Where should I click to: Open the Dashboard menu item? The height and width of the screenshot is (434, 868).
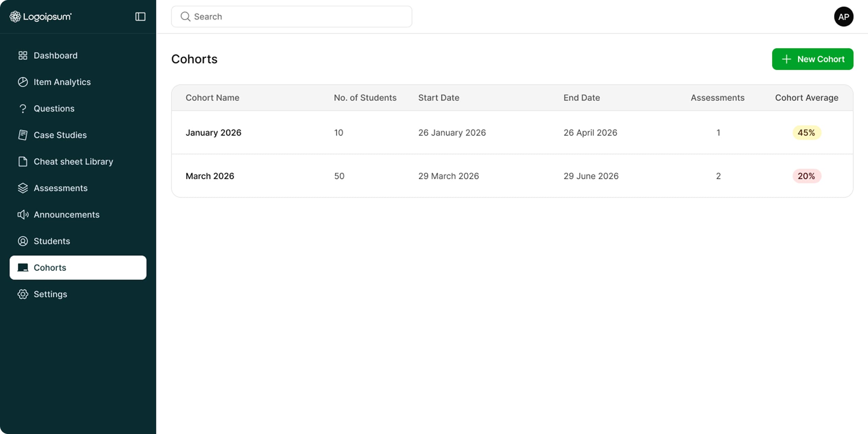78,56
